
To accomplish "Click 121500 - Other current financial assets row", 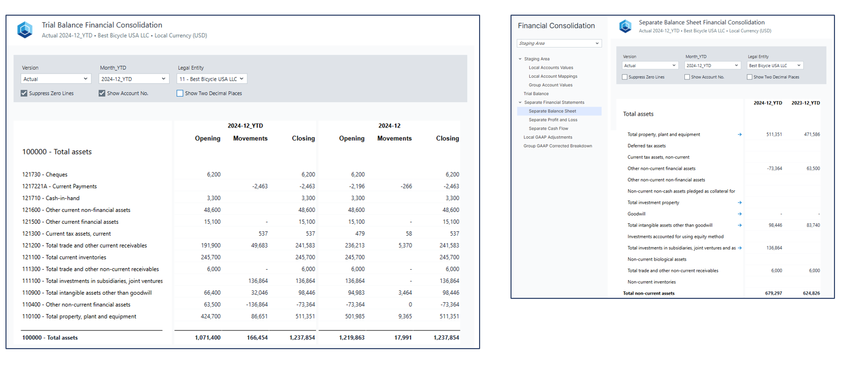I will coord(70,222).
